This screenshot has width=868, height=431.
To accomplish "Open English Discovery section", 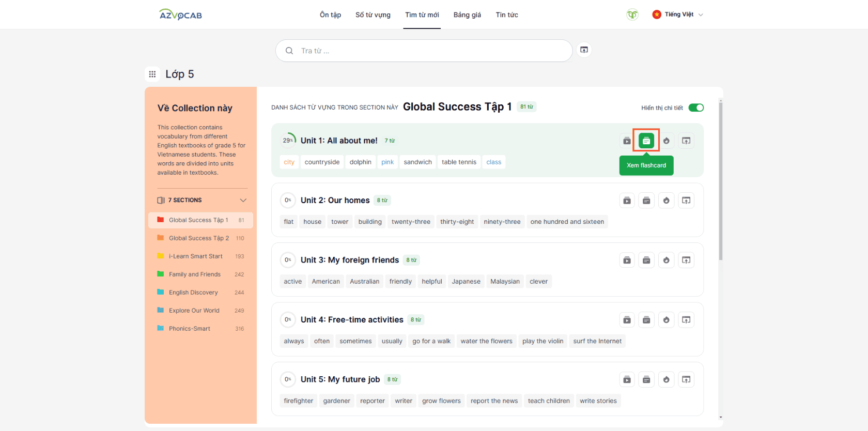I will point(200,293).
